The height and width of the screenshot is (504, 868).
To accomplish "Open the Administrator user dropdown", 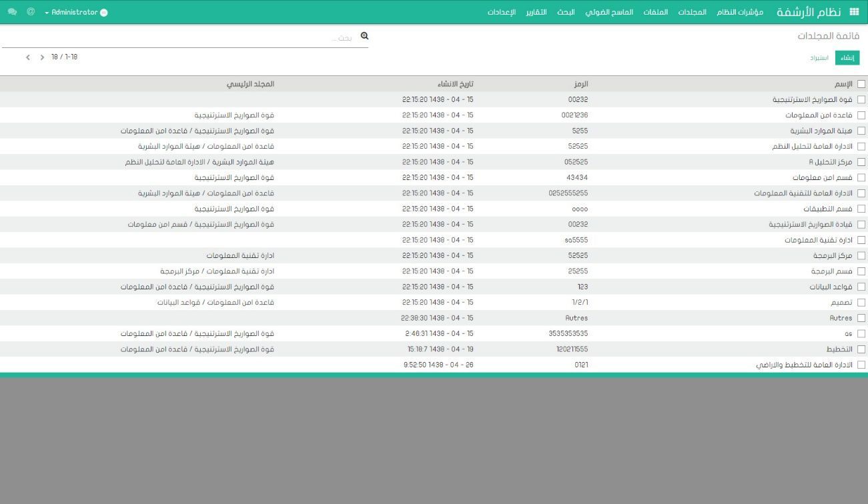I will 75,13.
